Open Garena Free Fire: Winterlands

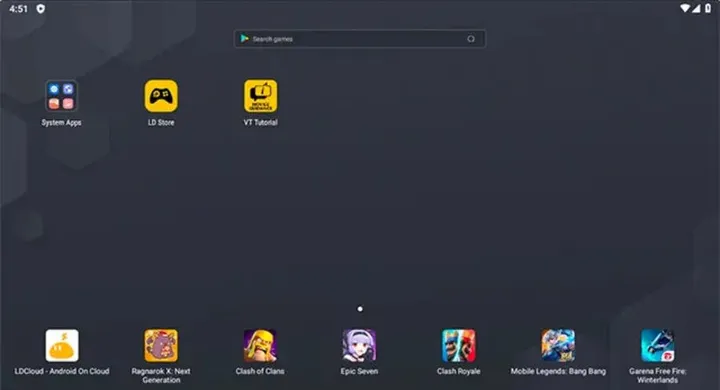[658, 345]
